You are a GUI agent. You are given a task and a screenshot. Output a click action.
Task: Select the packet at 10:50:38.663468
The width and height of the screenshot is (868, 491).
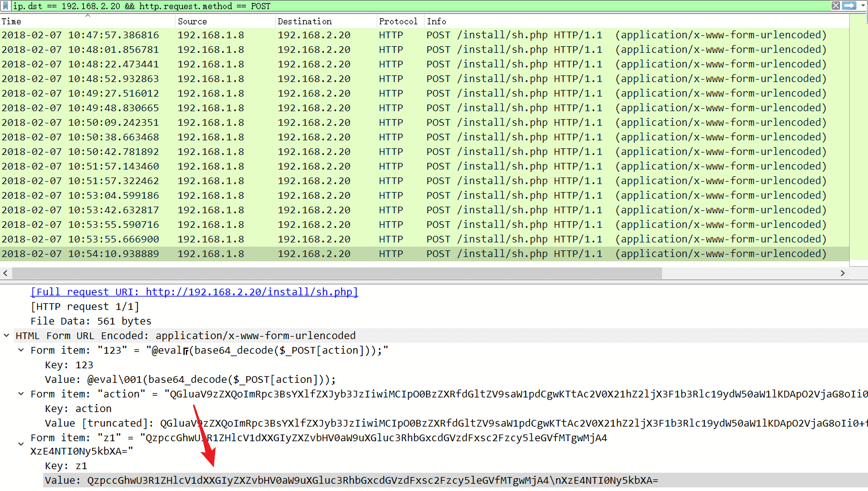pyautogui.click(x=425, y=137)
